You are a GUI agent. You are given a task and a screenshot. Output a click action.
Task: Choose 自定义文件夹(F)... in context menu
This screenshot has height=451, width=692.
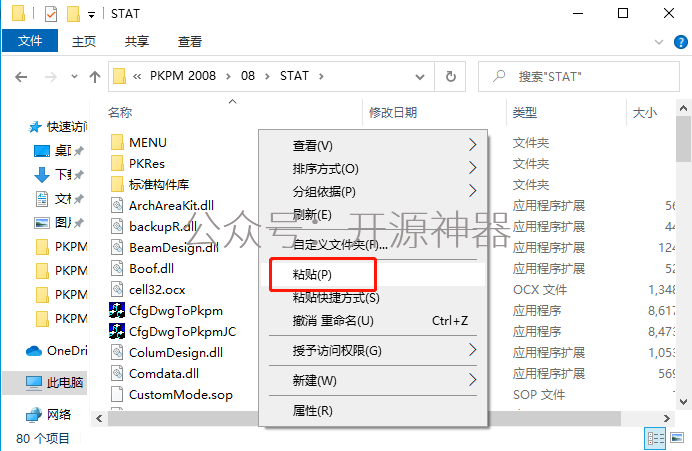373,244
